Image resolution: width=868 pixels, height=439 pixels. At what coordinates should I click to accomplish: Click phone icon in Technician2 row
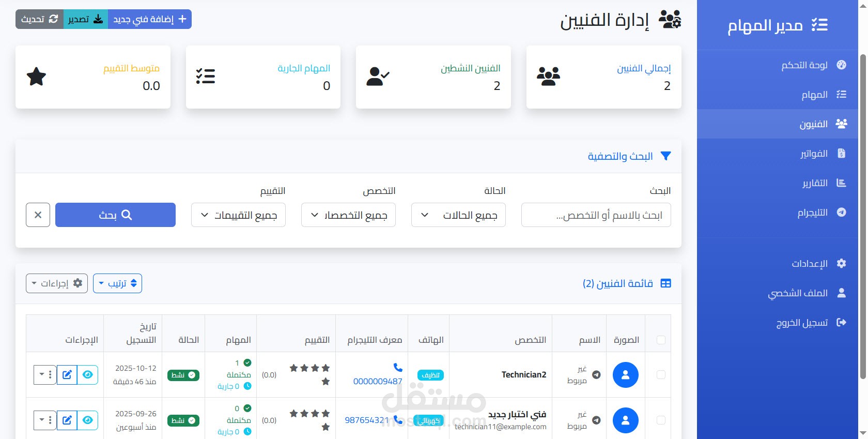[398, 367]
